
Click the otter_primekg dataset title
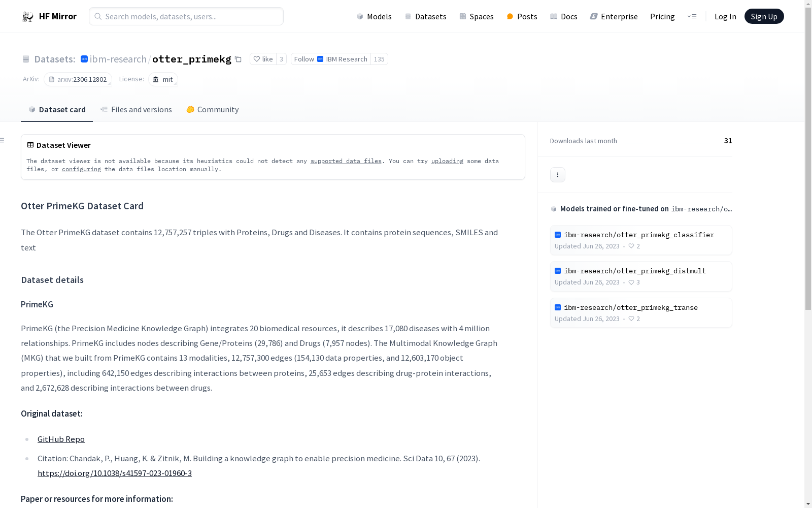click(192, 59)
